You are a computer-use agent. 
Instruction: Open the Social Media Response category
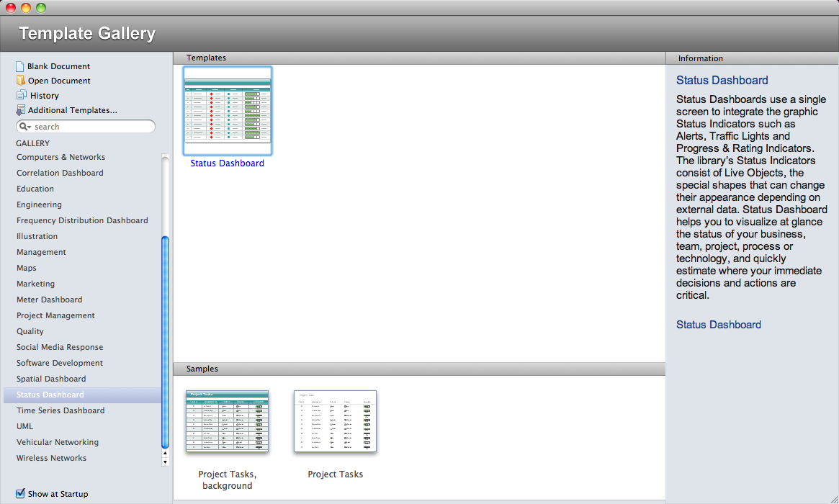click(x=59, y=347)
